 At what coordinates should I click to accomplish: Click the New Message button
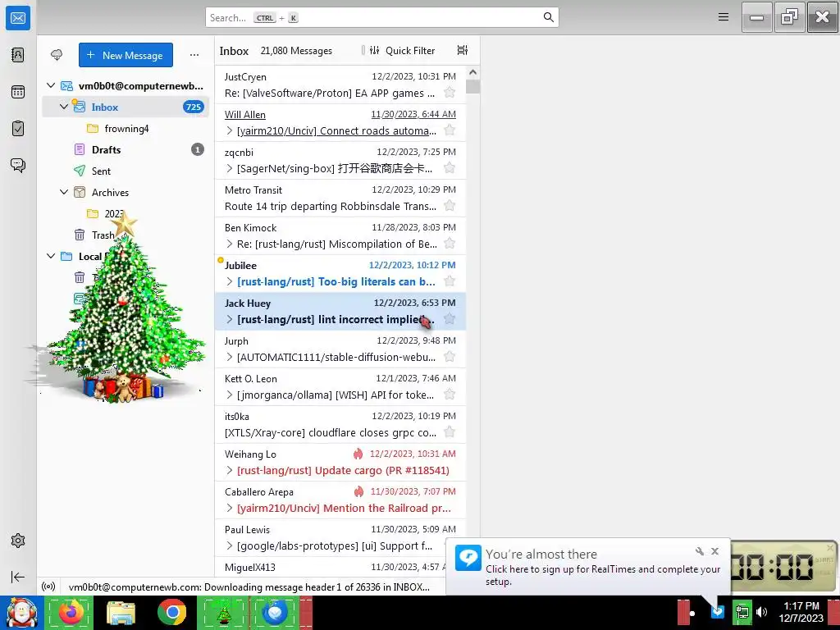point(126,55)
